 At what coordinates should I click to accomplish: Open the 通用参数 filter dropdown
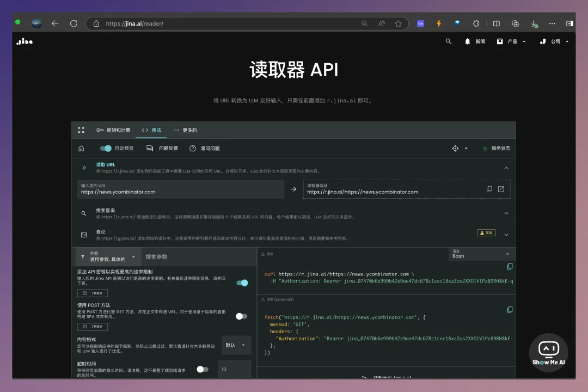pos(108,256)
